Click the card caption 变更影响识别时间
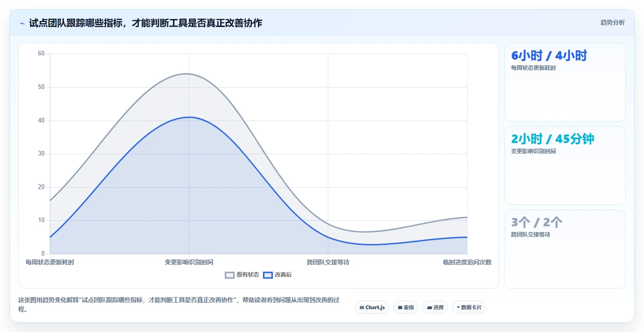Screen dimensions: 644x332 tap(533, 151)
